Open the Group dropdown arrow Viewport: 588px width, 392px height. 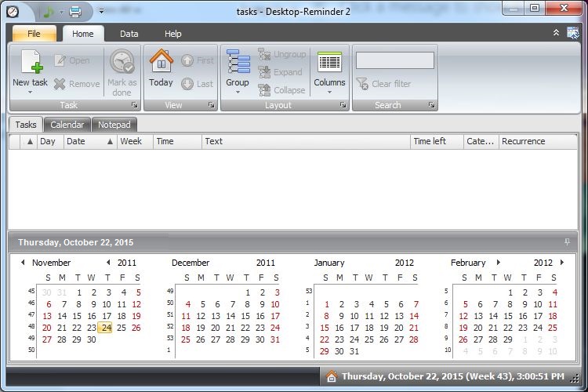(238, 92)
